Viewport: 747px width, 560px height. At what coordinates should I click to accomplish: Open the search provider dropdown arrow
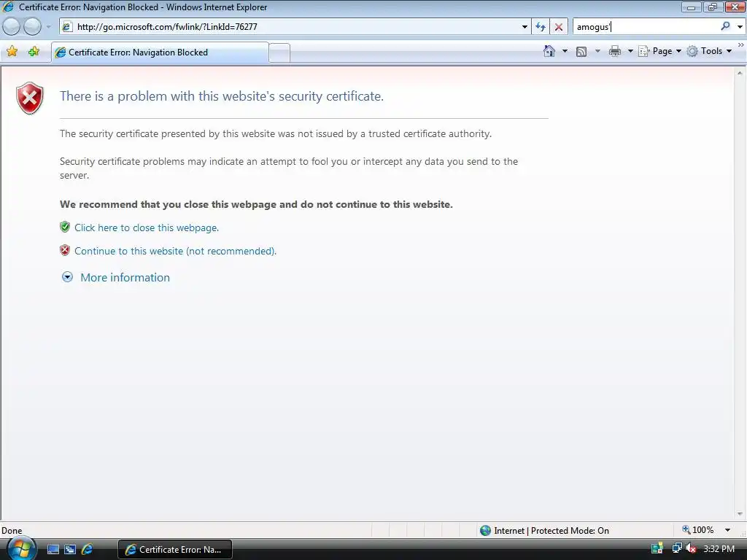pyautogui.click(x=740, y=27)
